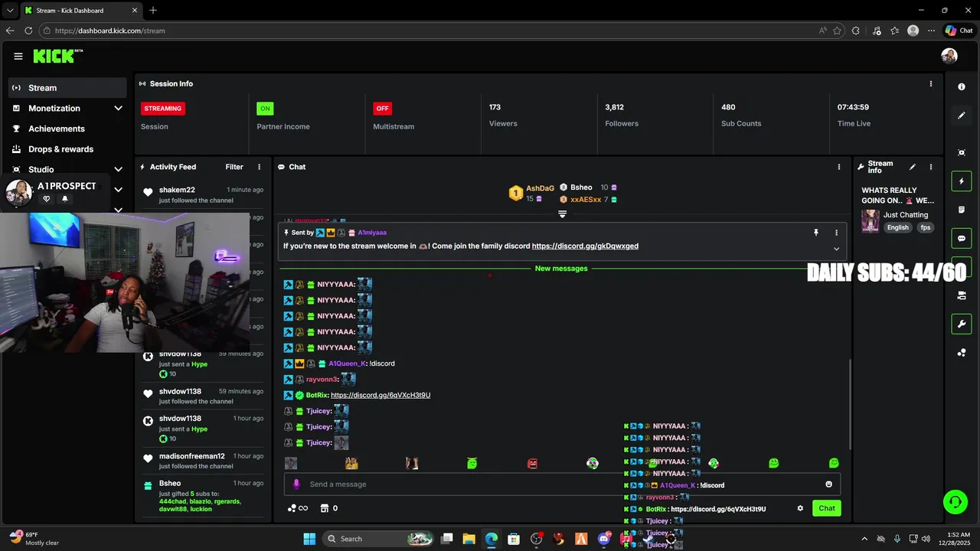Expand the Monetization menu chevron

(118, 109)
